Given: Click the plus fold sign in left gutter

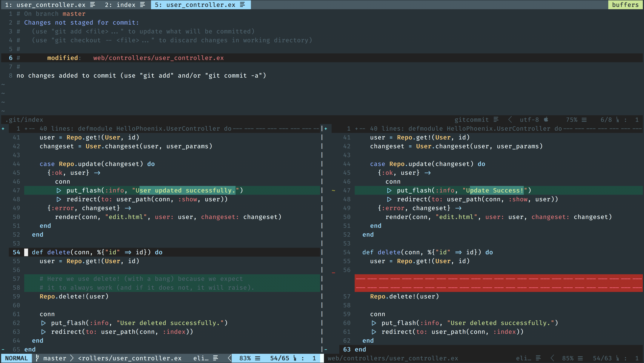Looking at the screenshot, I should tap(3, 128).
